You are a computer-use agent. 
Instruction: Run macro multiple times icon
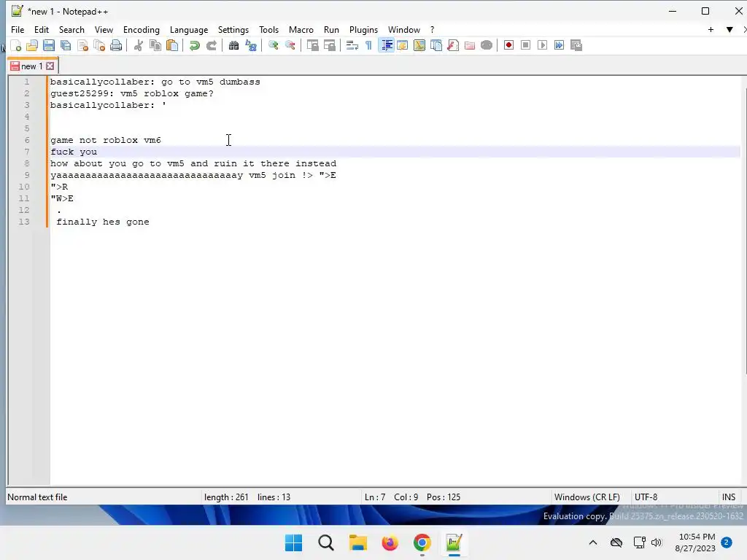(560, 45)
